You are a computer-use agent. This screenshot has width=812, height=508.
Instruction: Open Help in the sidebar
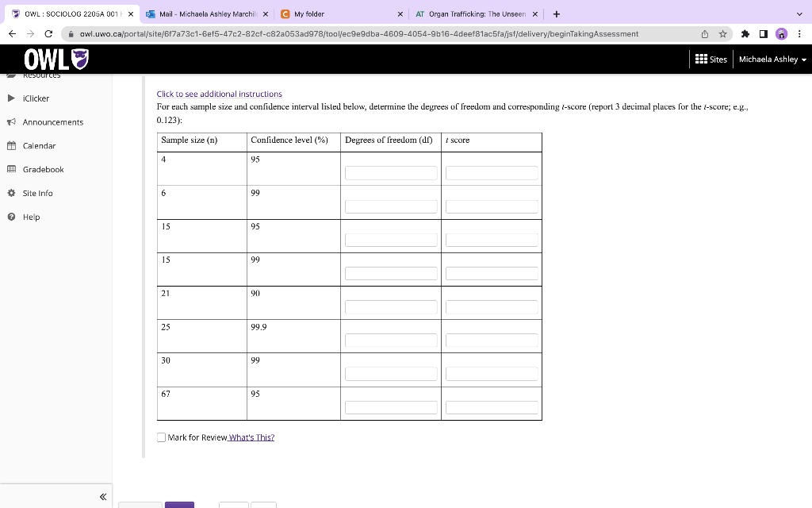pos(31,217)
